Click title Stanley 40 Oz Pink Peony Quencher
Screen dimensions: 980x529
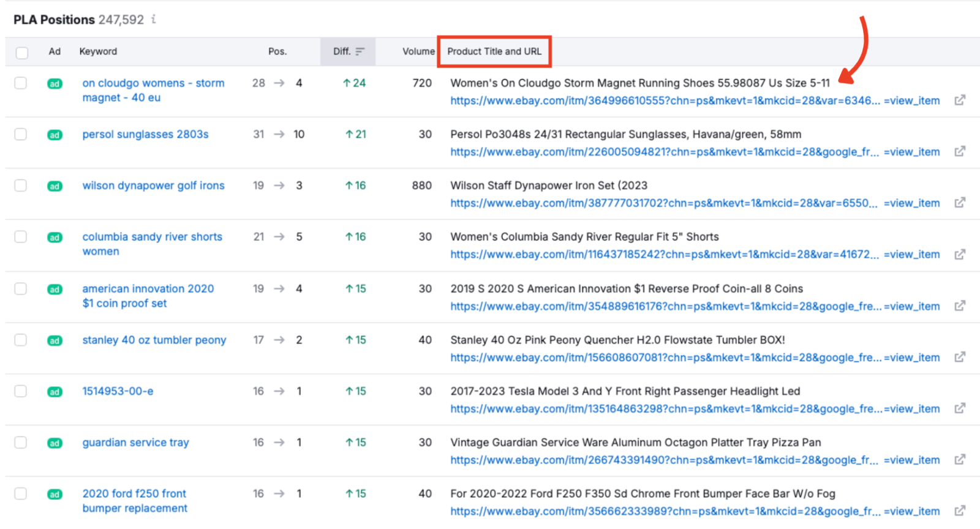pos(617,340)
